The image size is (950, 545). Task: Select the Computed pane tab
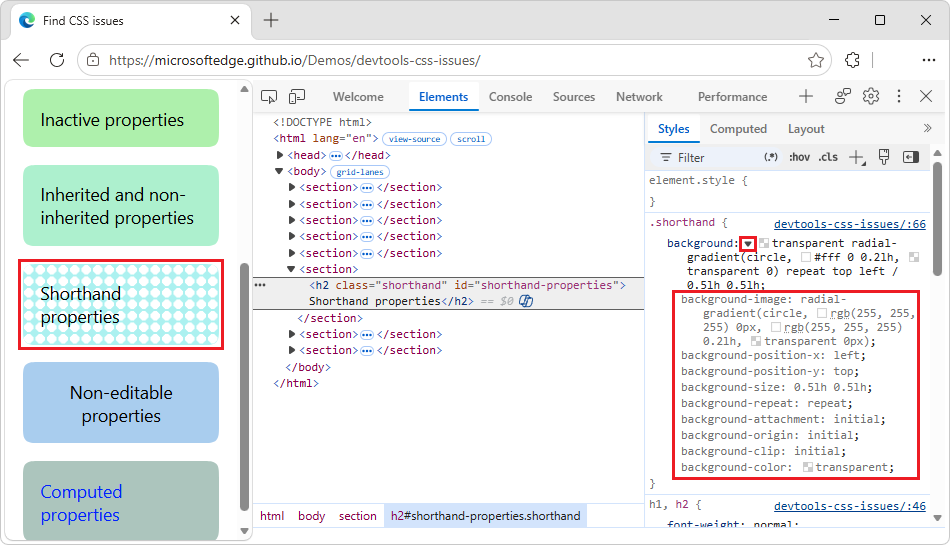click(x=738, y=129)
